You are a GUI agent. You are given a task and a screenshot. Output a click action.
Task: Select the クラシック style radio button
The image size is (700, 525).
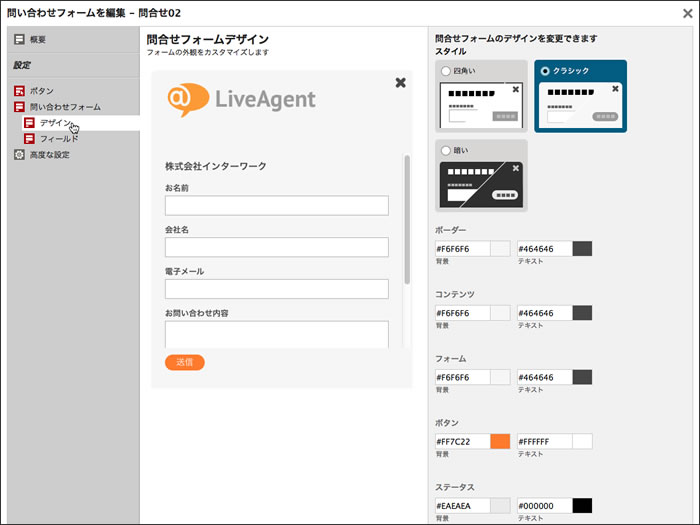coord(545,71)
